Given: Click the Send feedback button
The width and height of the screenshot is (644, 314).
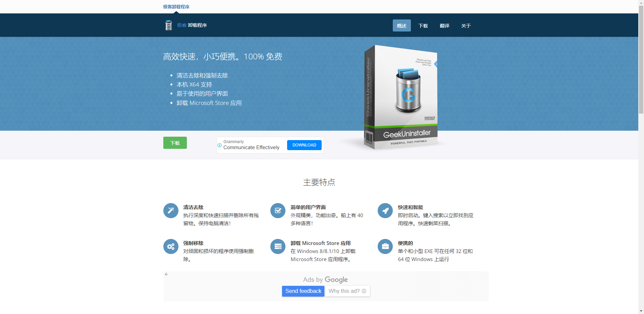Looking at the screenshot, I should 303,291.
